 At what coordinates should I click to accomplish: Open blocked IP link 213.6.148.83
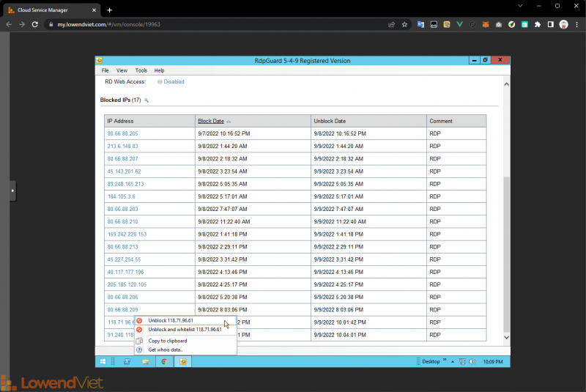(x=122, y=146)
